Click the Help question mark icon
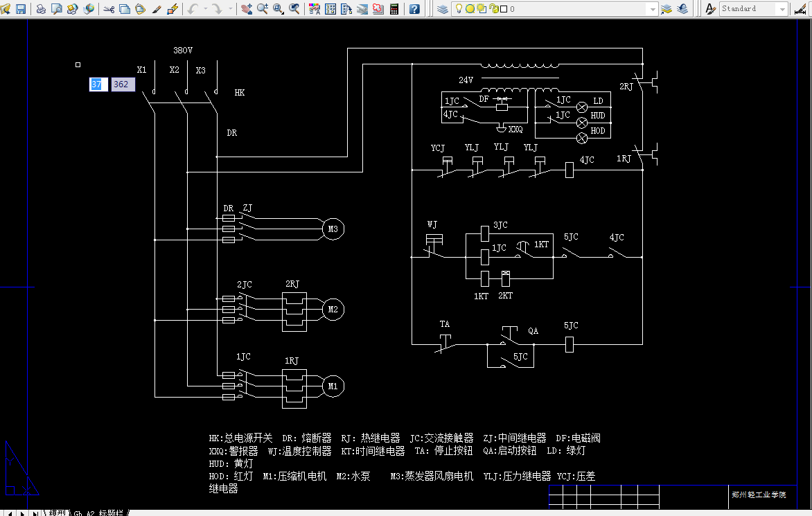The width and height of the screenshot is (812, 516). [414, 9]
